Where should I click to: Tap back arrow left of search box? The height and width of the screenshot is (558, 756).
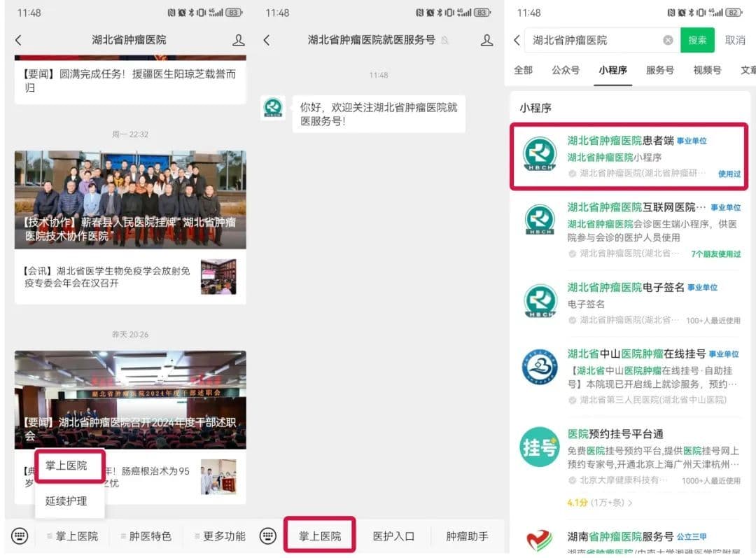(x=517, y=40)
